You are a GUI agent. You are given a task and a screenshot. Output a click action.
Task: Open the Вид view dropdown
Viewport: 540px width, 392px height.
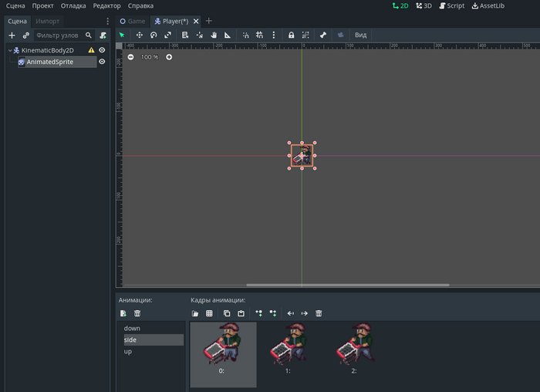pyautogui.click(x=360, y=35)
